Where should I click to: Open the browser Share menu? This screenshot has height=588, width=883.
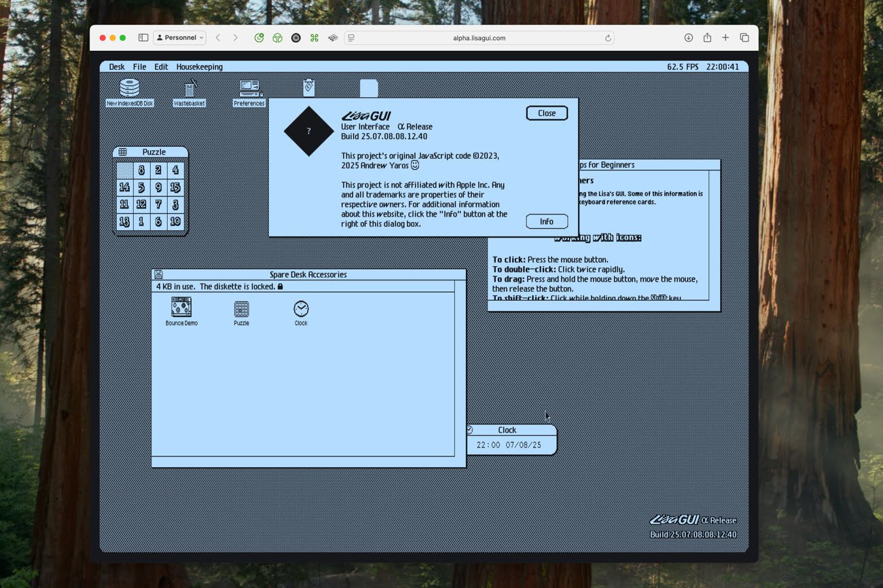pyautogui.click(x=707, y=37)
